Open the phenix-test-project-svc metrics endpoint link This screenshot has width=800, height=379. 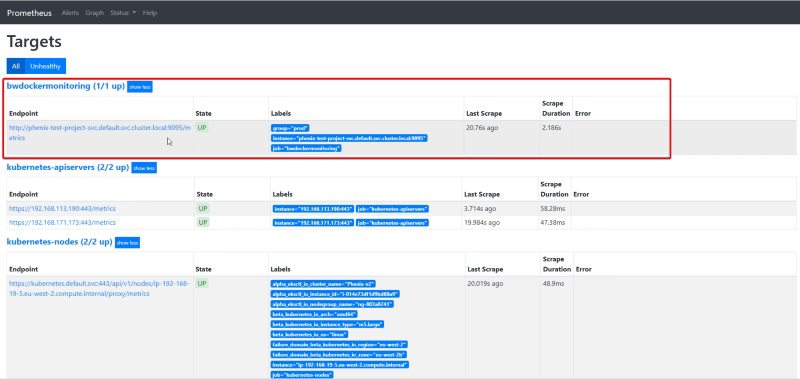pyautogui.click(x=100, y=133)
